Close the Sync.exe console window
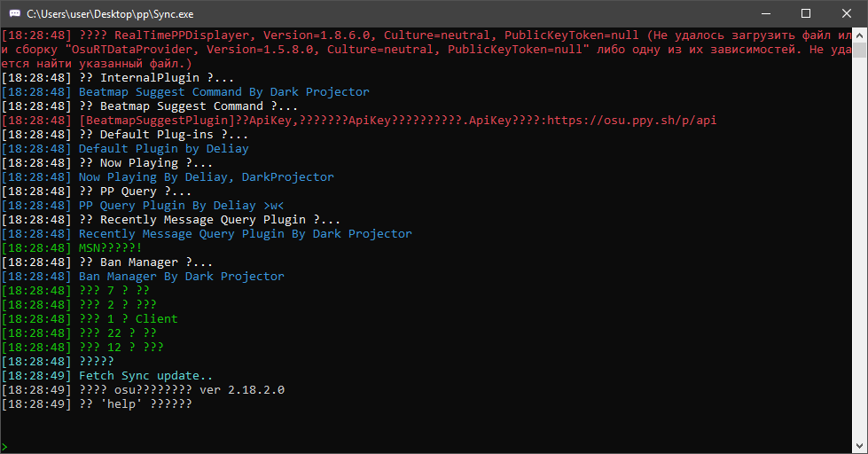This screenshot has height=454, width=868. click(x=847, y=13)
